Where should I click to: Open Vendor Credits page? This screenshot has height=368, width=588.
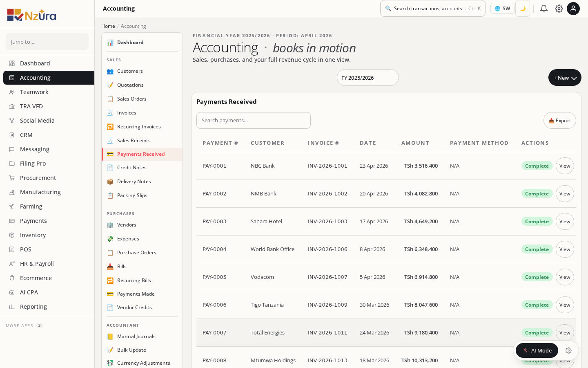pyautogui.click(x=142, y=307)
